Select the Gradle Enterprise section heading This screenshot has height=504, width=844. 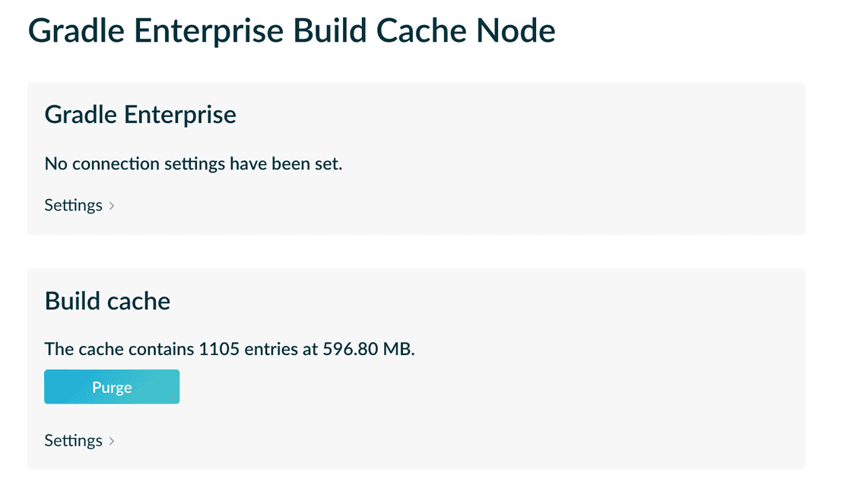pos(140,115)
